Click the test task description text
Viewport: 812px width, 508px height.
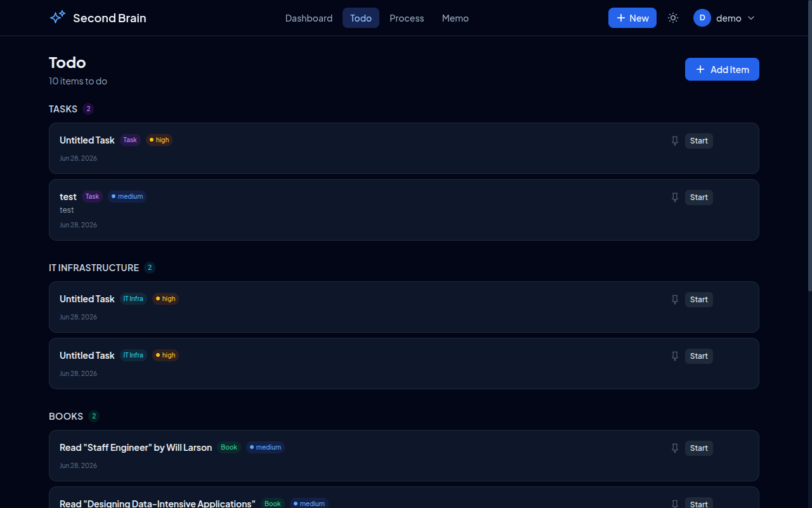pyautogui.click(x=67, y=210)
